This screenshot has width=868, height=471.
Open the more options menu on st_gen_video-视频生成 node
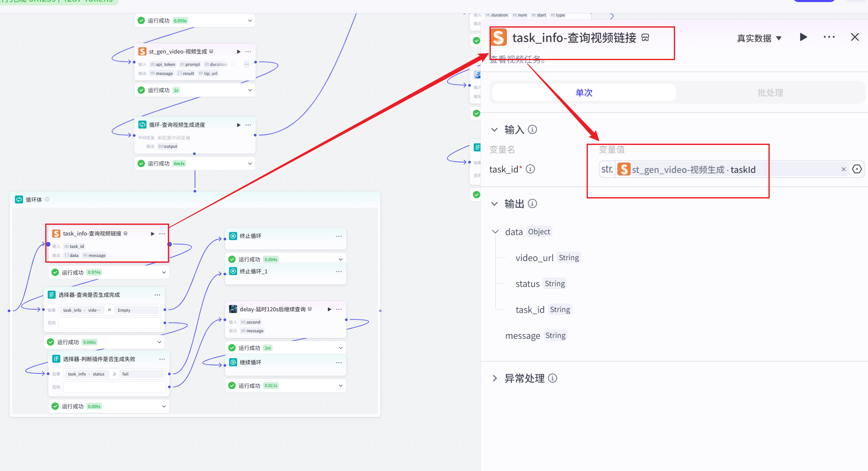pos(248,51)
